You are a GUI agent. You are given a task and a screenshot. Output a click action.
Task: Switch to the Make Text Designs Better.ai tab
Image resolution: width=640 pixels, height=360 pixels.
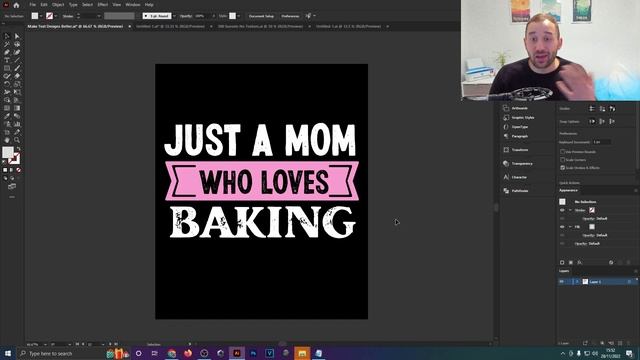[x=75, y=27]
